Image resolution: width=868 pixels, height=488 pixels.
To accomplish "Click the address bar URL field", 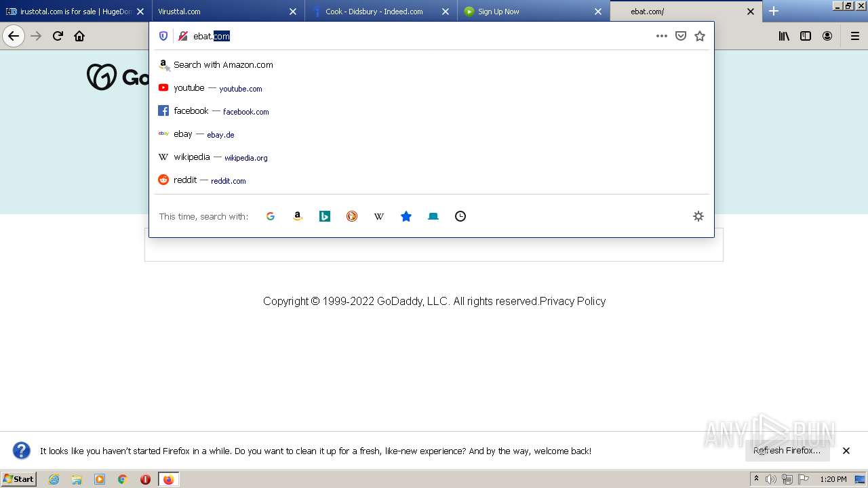I will coord(420,36).
